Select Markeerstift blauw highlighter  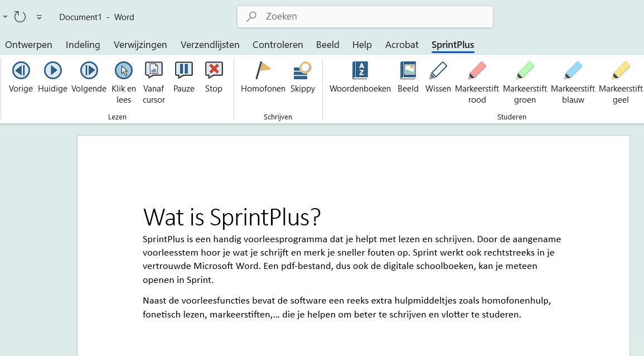[573, 78]
